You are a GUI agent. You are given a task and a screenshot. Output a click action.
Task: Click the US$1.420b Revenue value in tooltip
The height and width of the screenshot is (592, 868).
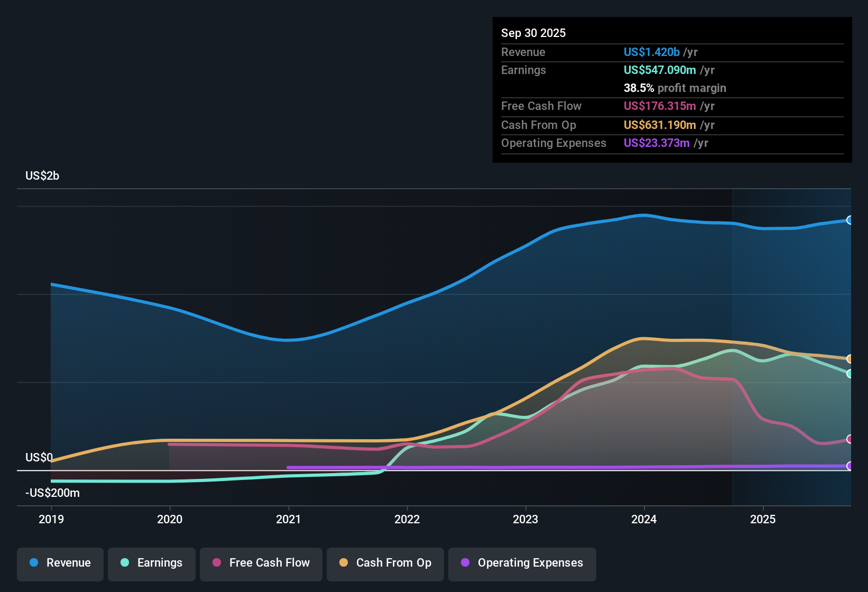(651, 52)
